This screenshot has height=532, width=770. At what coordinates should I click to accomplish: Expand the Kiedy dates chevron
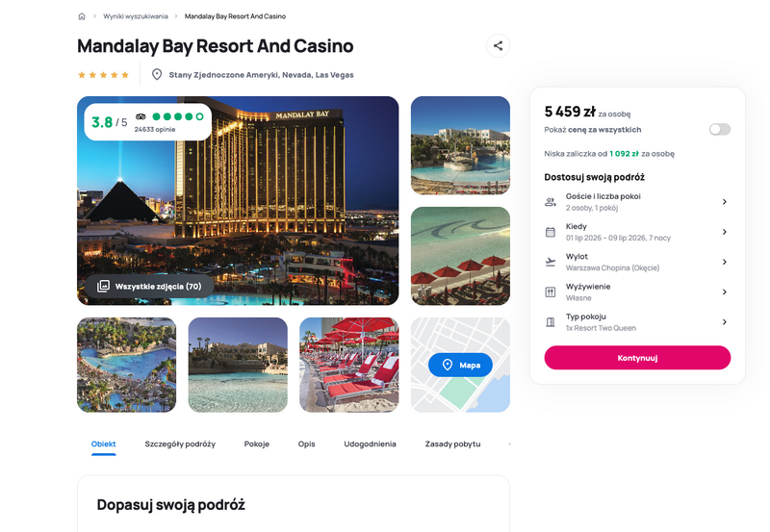point(725,232)
